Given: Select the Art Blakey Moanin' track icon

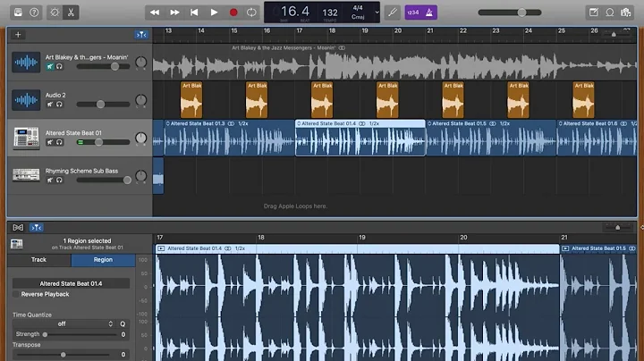Looking at the screenshot, I should (26, 62).
